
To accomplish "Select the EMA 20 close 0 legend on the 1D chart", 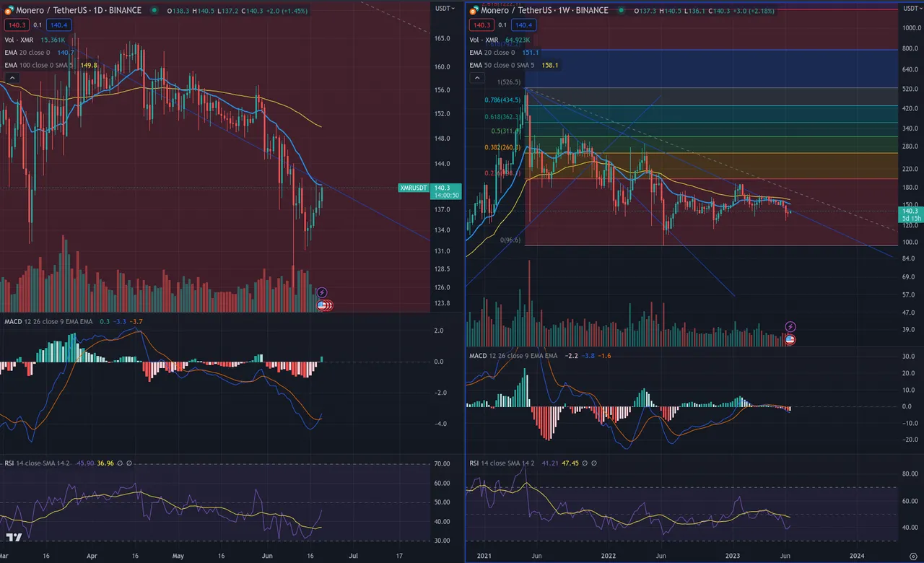I will (27, 53).
